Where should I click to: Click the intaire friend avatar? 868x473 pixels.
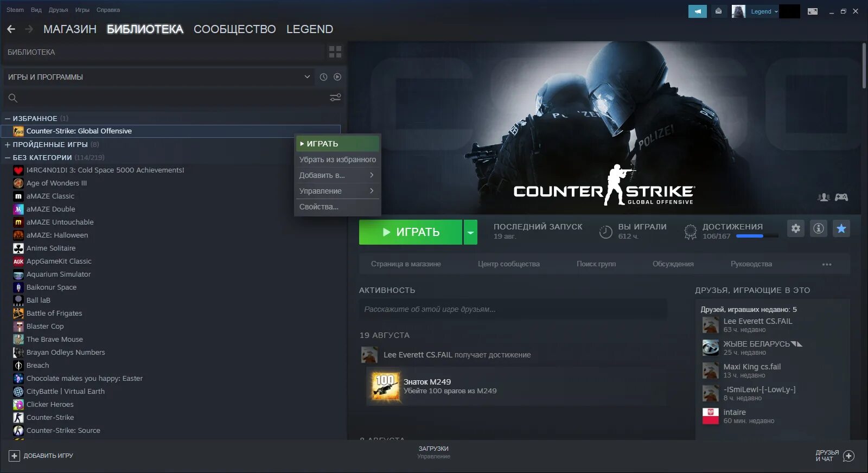pyautogui.click(x=711, y=416)
